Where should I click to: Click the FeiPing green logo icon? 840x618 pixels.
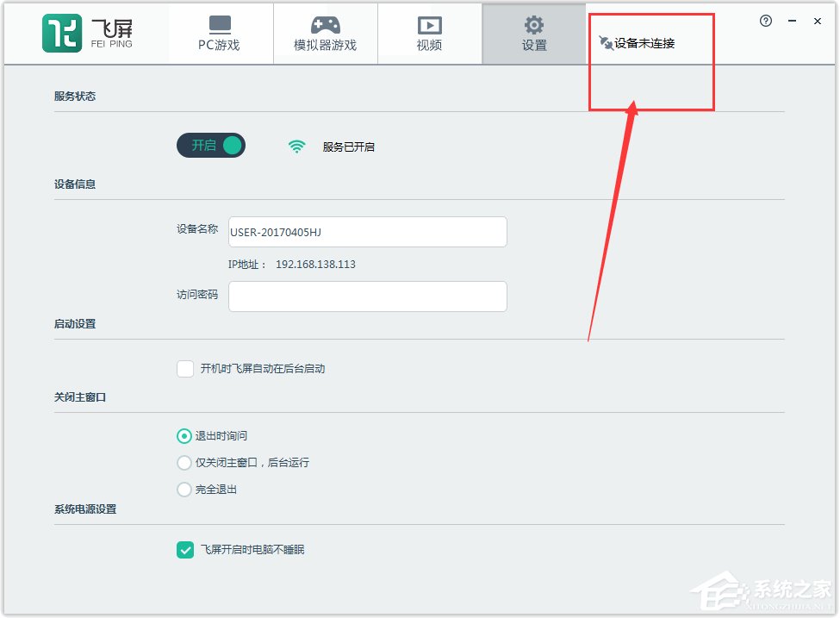tap(62, 34)
